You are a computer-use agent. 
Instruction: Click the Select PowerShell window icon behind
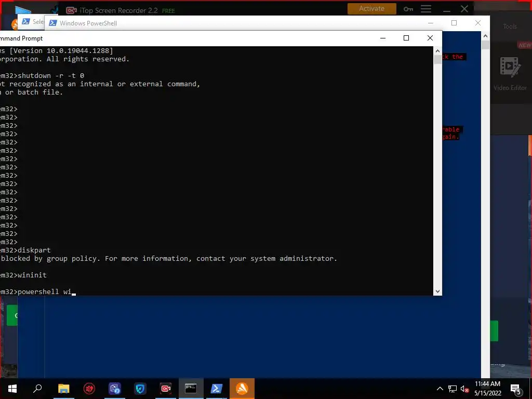pyautogui.click(x=26, y=21)
